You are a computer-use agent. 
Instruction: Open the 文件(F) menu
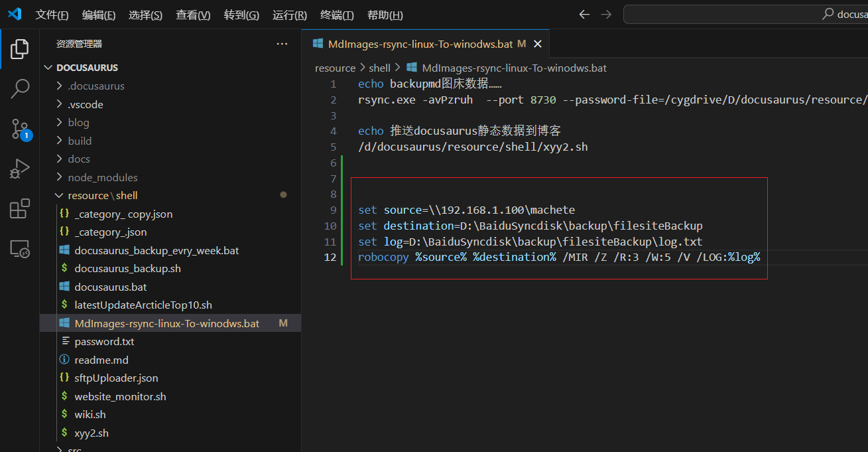52,15
